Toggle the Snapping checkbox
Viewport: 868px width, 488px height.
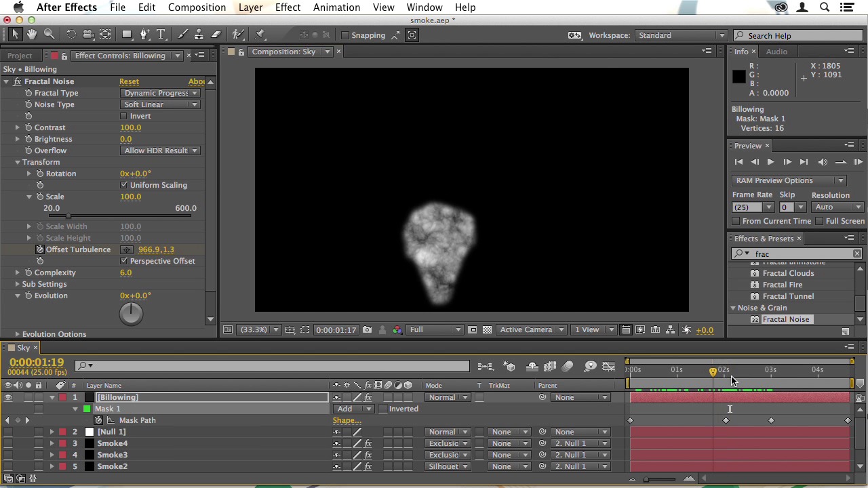345,35
